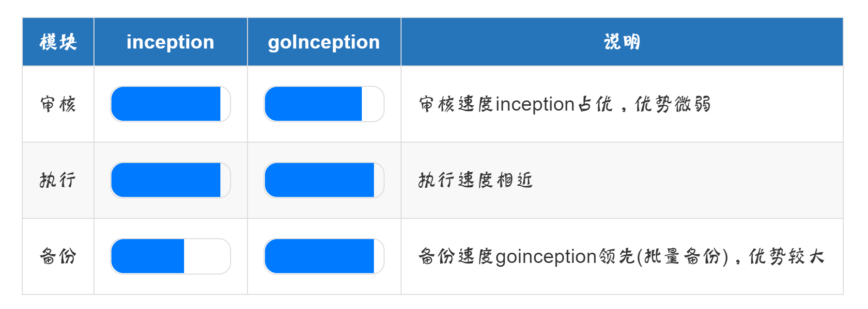868x309 pixels.
Task: Click the inception 审核 progress bar
Action: 170,104
